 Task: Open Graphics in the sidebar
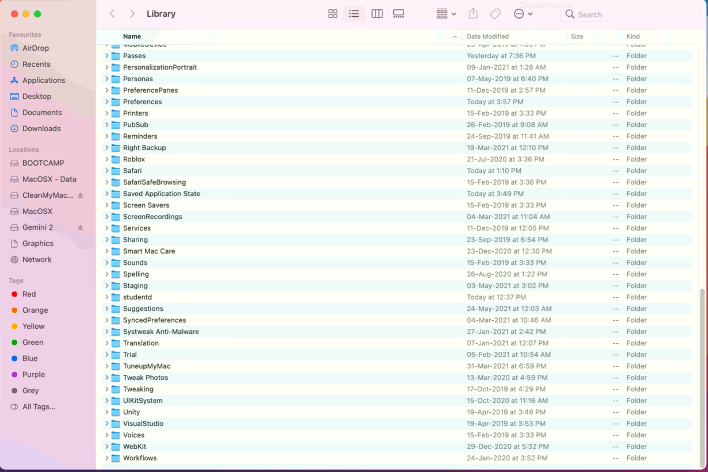point(38,243)
